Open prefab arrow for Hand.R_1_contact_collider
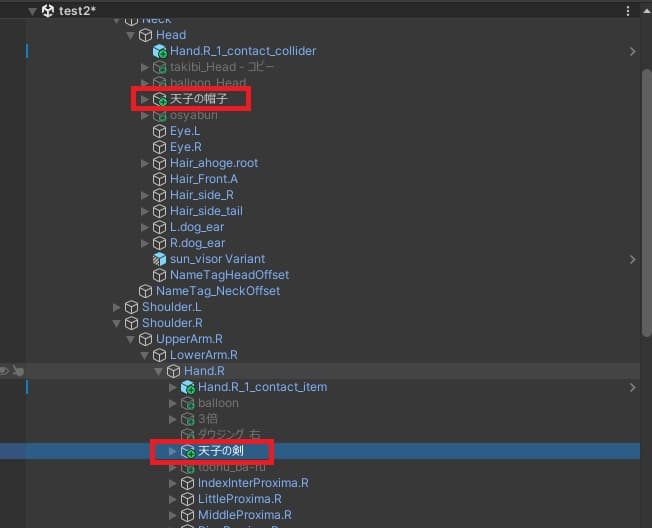The image size is (652, 528). [x=632, y=52]
